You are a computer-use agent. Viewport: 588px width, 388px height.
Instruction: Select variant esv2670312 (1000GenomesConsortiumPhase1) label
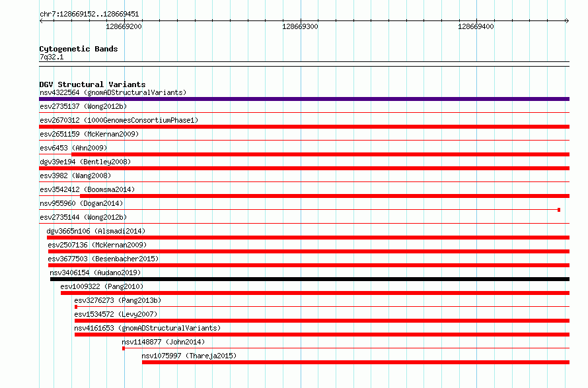(119, 120)
